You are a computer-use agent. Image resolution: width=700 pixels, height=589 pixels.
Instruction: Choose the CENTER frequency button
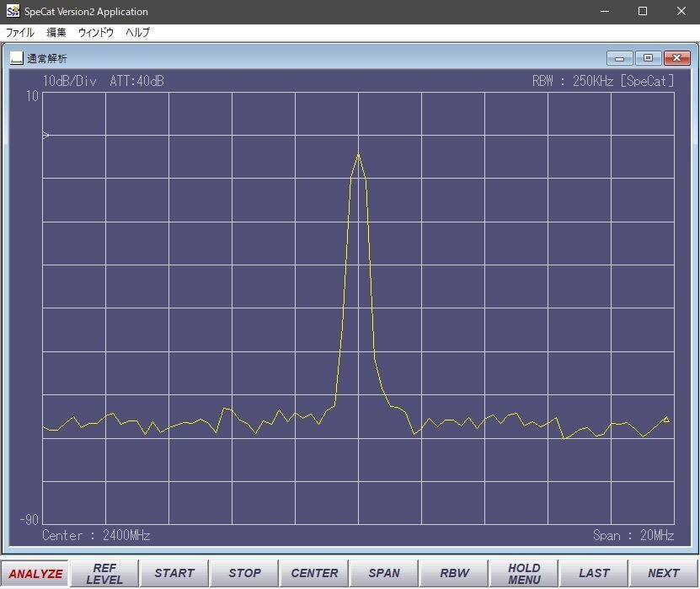click(314, 573)
